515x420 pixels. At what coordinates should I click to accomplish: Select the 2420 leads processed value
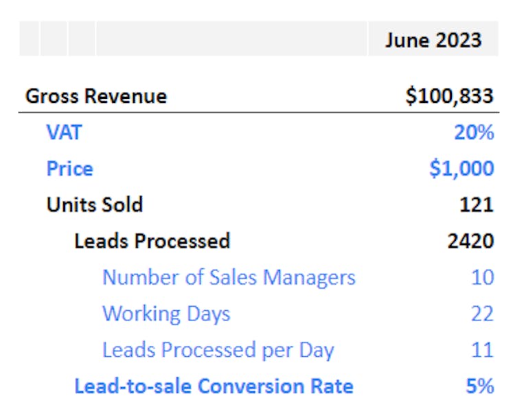pos(469,241)
